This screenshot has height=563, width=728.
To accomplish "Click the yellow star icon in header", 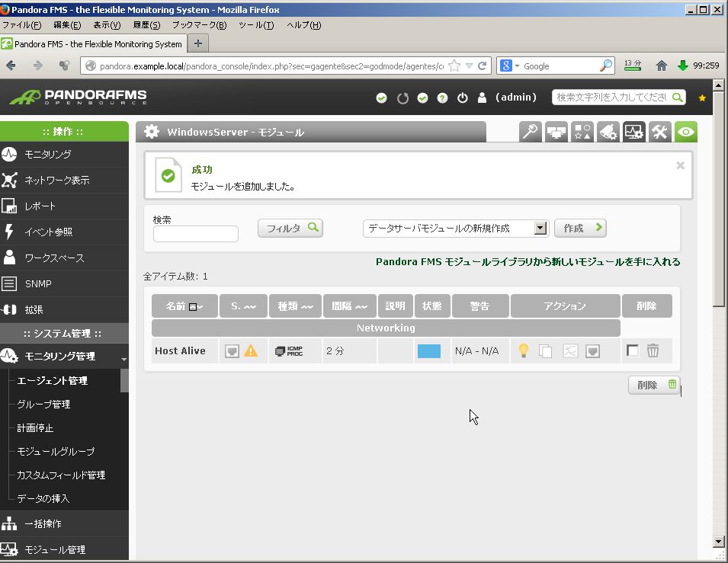I will [x=702, y=98].
